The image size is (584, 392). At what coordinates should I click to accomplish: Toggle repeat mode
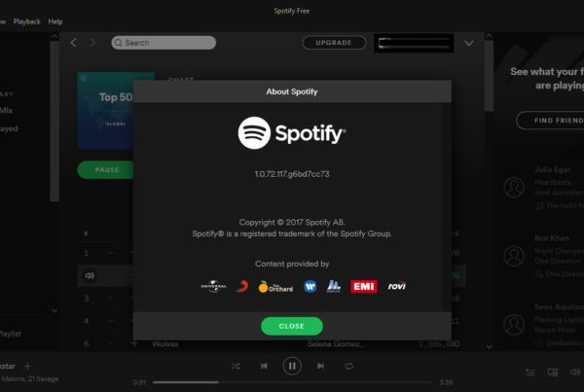[x=349, y=367]
